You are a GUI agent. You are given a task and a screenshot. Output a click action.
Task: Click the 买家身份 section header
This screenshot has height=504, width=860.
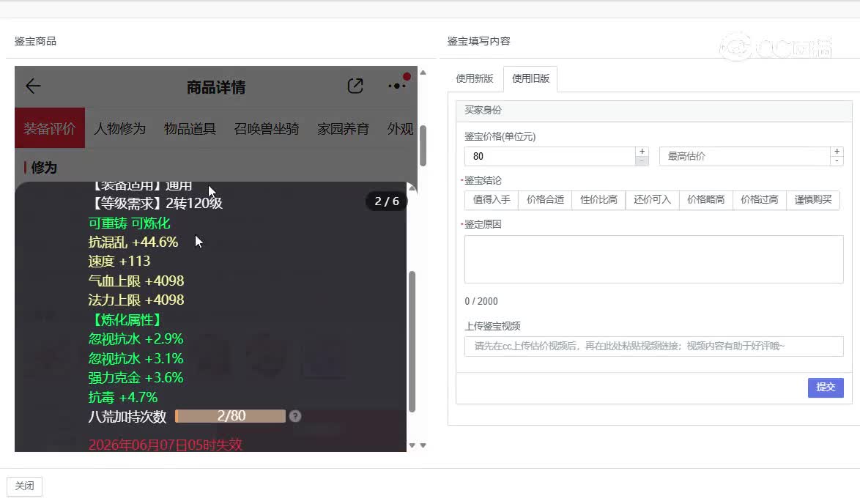pyautogui.click(x=653, y=110)
